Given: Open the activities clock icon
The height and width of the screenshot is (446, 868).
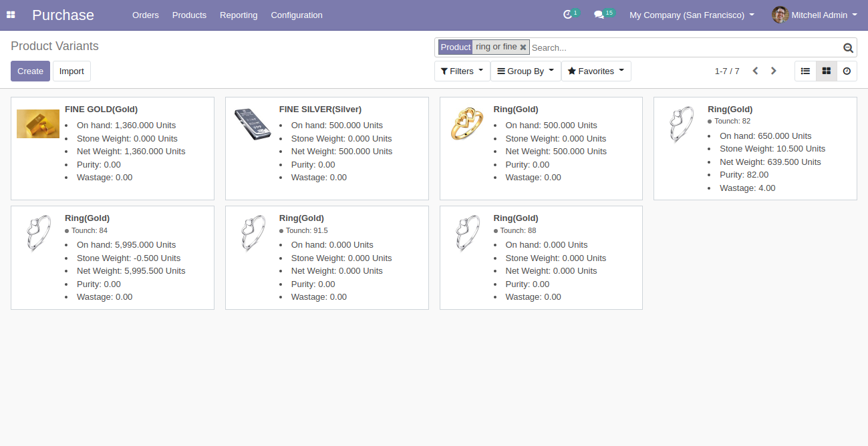Looking at the screenshot, I should pos(568,15).
